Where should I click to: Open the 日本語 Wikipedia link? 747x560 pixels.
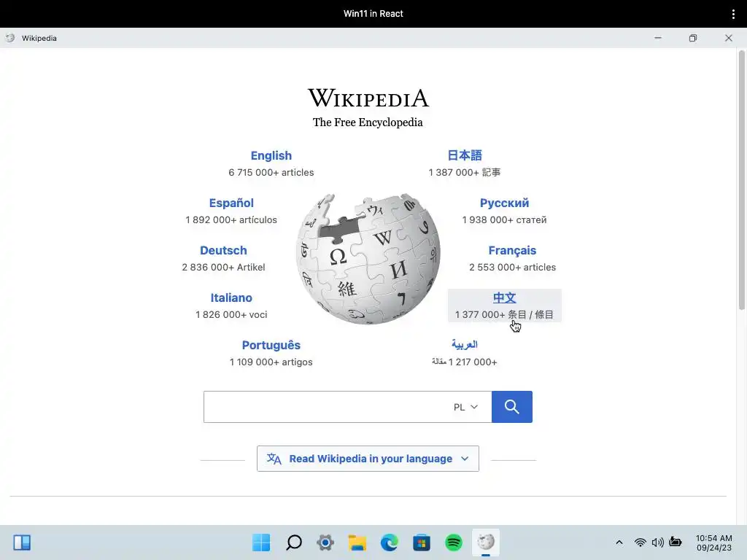465,155
